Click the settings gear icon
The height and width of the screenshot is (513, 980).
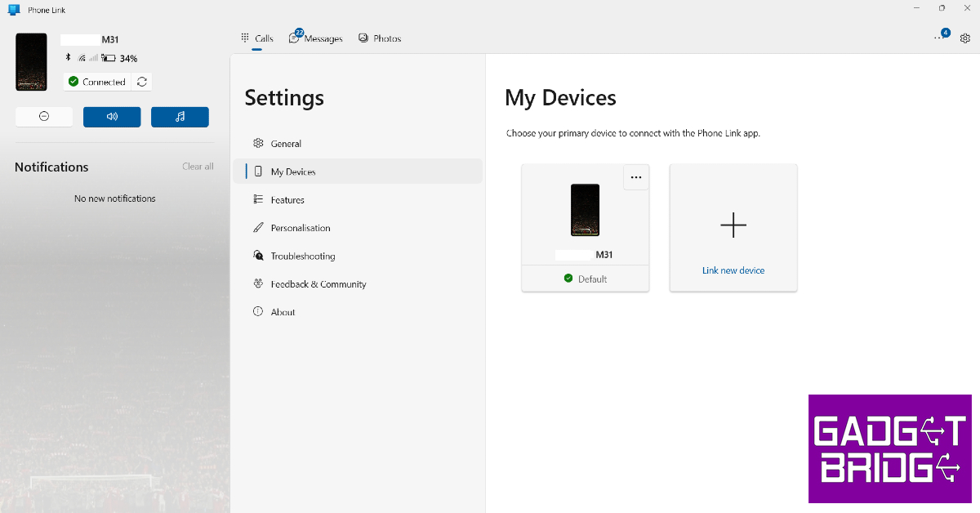[x=964, y=38]
